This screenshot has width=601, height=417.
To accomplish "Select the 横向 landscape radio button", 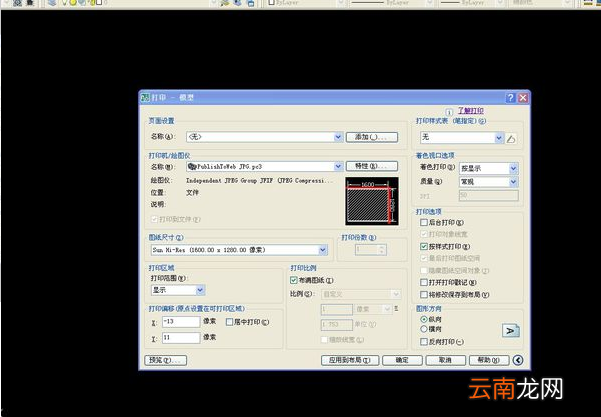I will click(424, 329).
